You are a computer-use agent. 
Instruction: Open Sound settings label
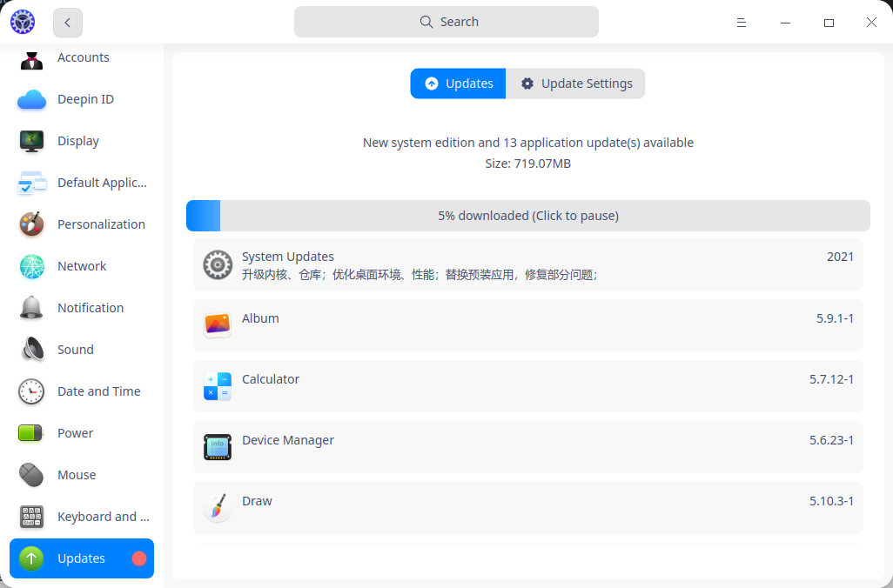[76, 350]
